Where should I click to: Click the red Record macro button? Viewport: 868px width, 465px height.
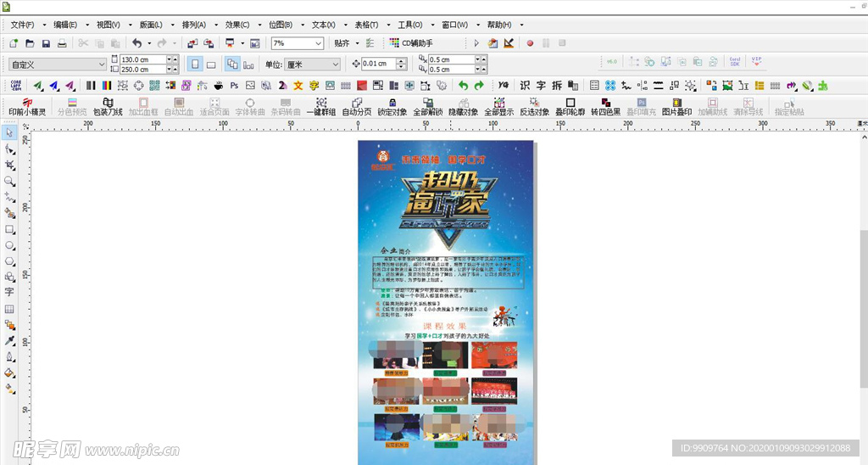pyautogui.click(x=530, y=43)
